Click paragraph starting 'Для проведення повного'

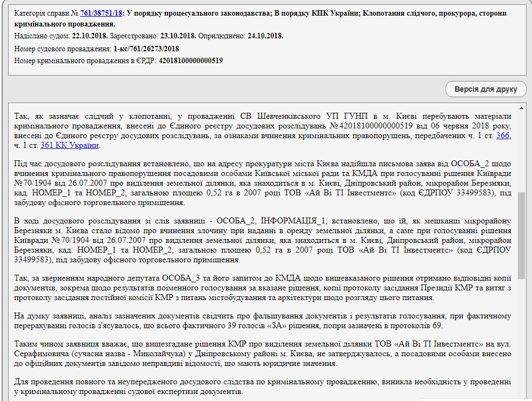pyautogui.click(x=262, y=386)
